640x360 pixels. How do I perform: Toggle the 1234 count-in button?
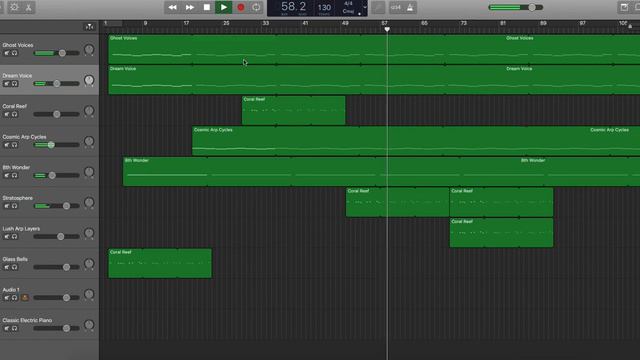click(396, 7)
